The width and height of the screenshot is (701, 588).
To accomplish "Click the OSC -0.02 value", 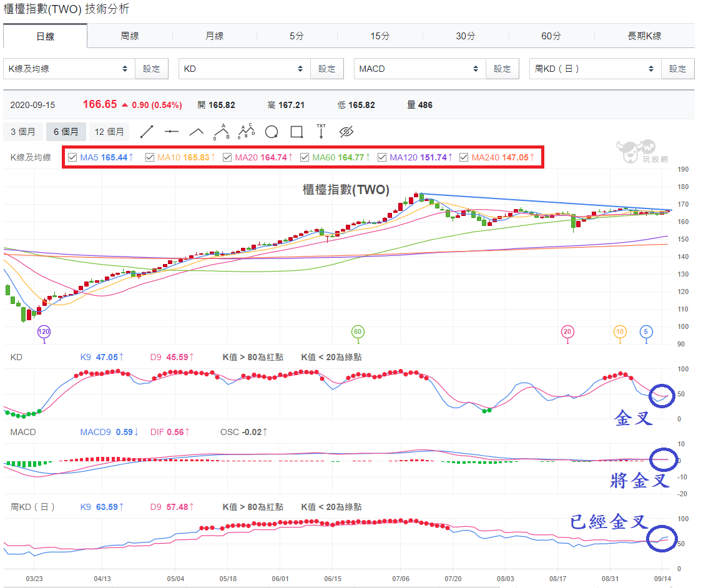I will (243, 432).
